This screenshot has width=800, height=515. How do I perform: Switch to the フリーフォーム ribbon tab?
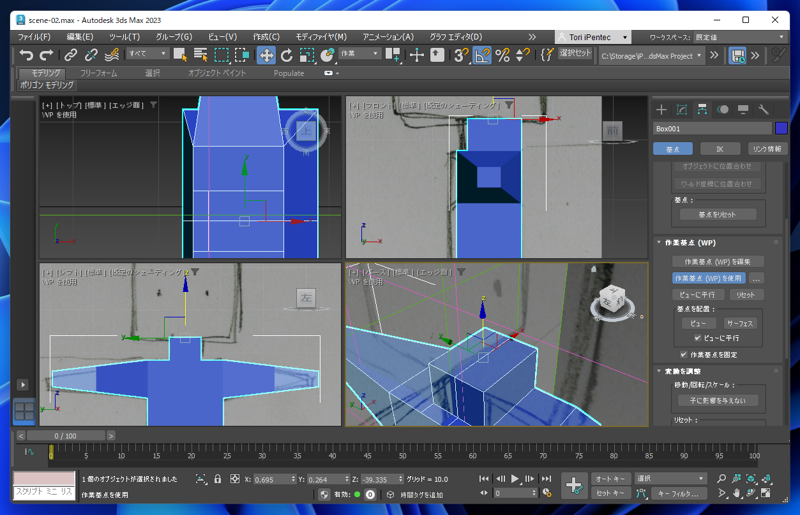click(98, 73)
